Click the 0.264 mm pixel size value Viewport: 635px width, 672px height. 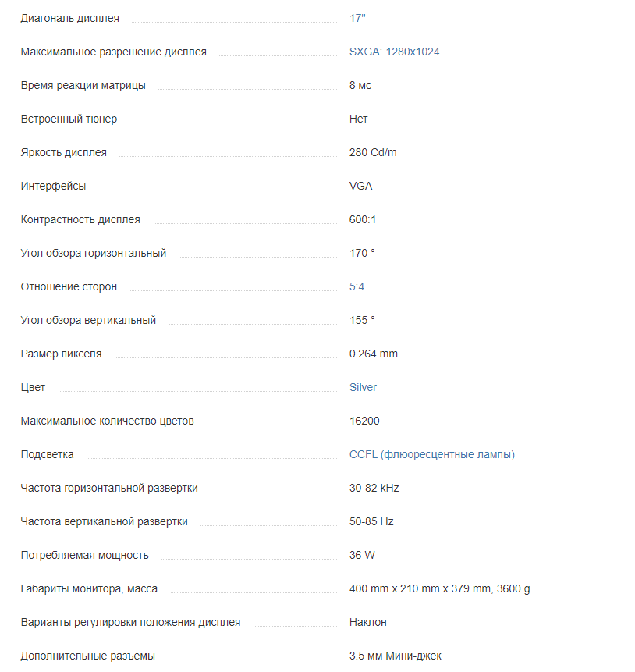374,354
